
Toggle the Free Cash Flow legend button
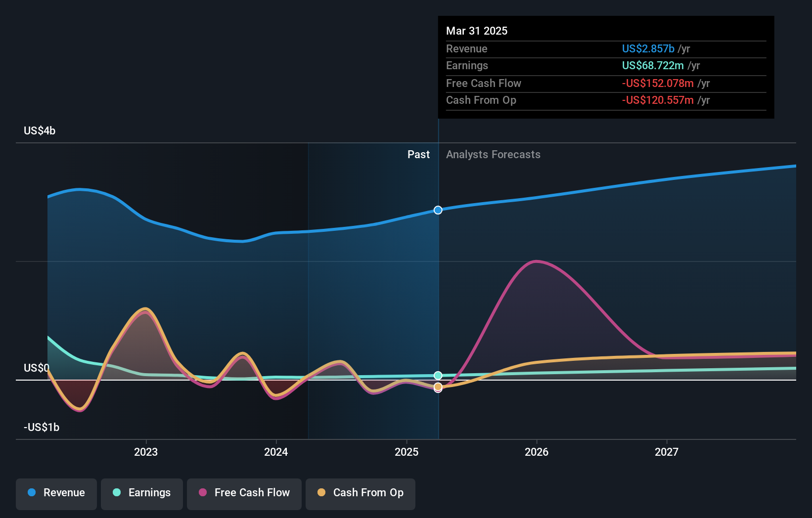tap(244, 494)
